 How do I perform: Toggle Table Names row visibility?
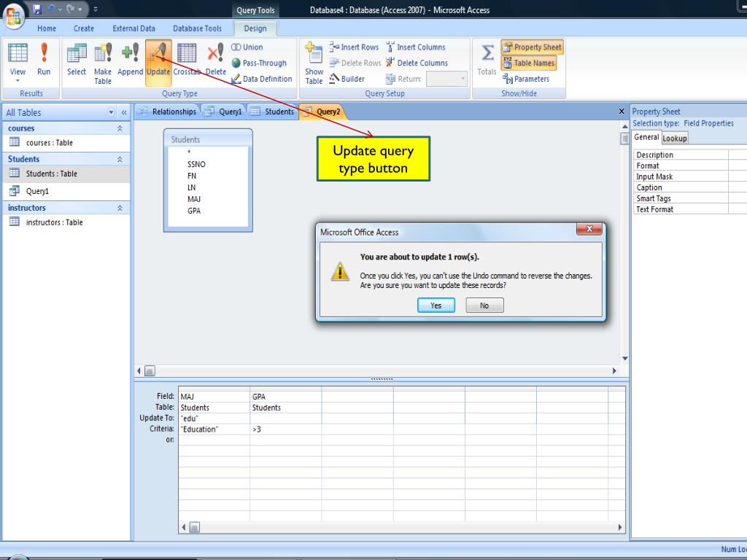coord(529,63)
